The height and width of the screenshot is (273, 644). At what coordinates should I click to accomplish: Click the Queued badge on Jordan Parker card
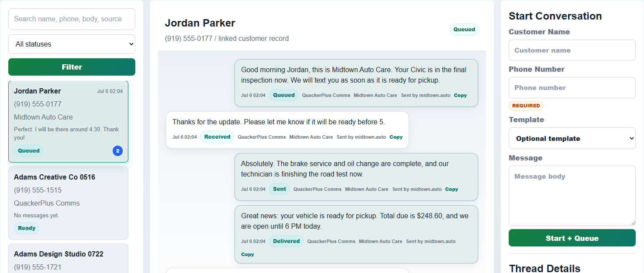coord(29,151)
